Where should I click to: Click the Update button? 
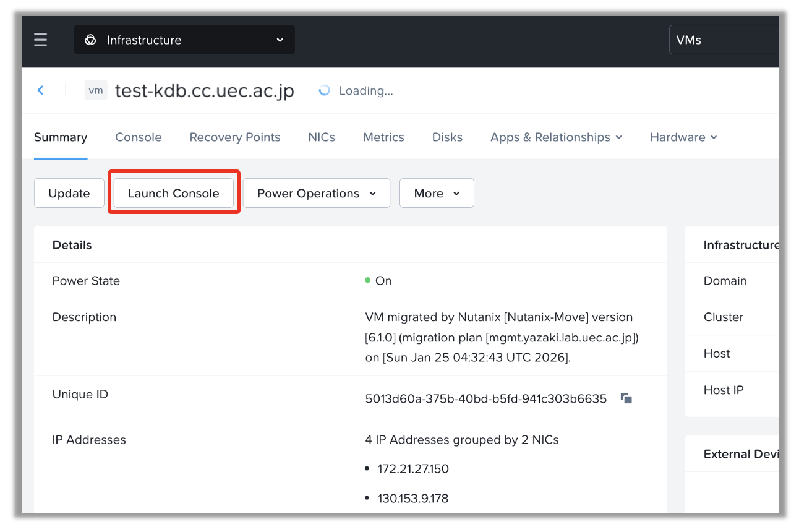(x=69, y=194)
